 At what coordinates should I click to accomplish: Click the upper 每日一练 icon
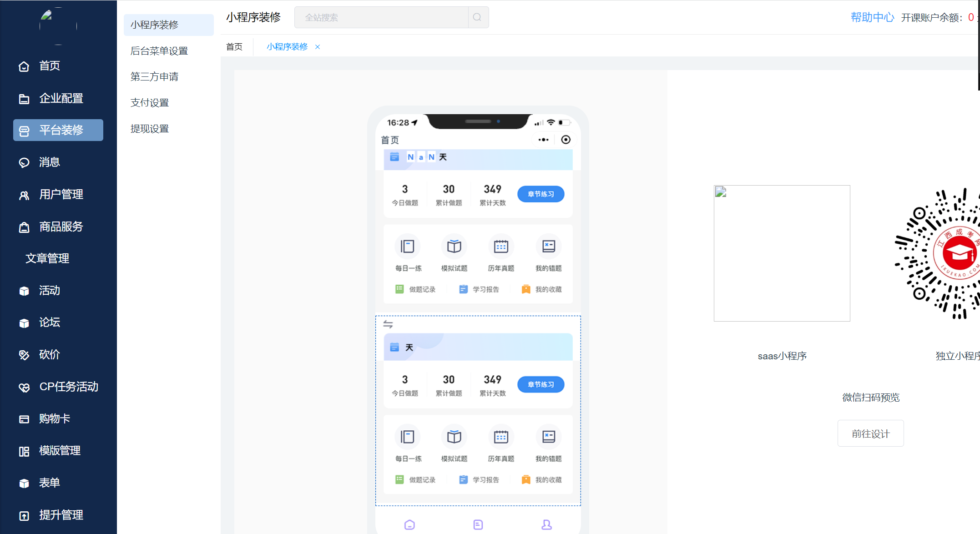click(x=407, y=247)
